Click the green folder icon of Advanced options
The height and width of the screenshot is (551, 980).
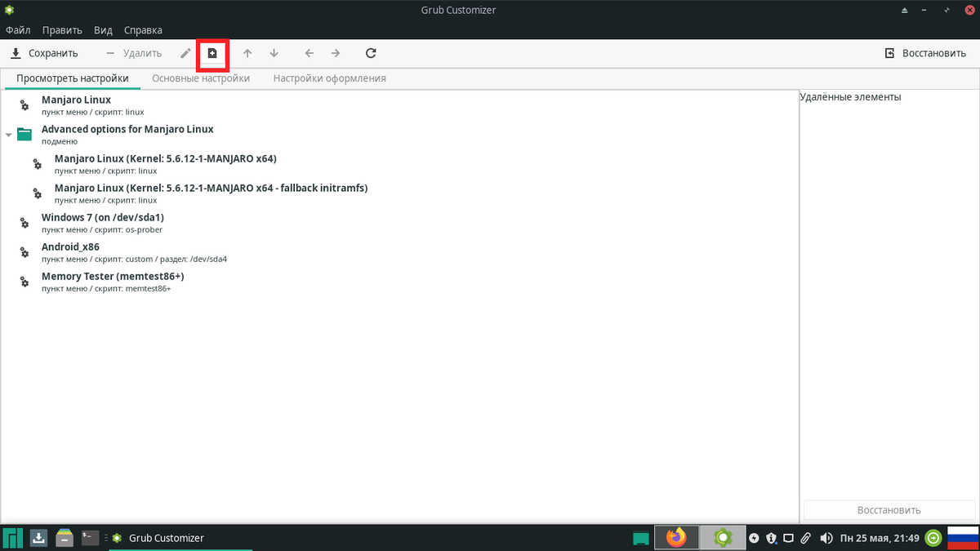tap(24, 135)
